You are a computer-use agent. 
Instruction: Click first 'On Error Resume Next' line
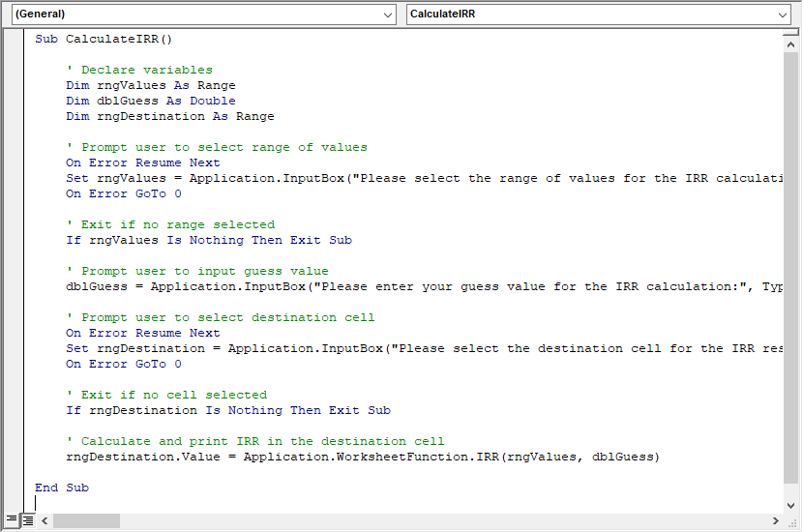click(x=143, y=163)
